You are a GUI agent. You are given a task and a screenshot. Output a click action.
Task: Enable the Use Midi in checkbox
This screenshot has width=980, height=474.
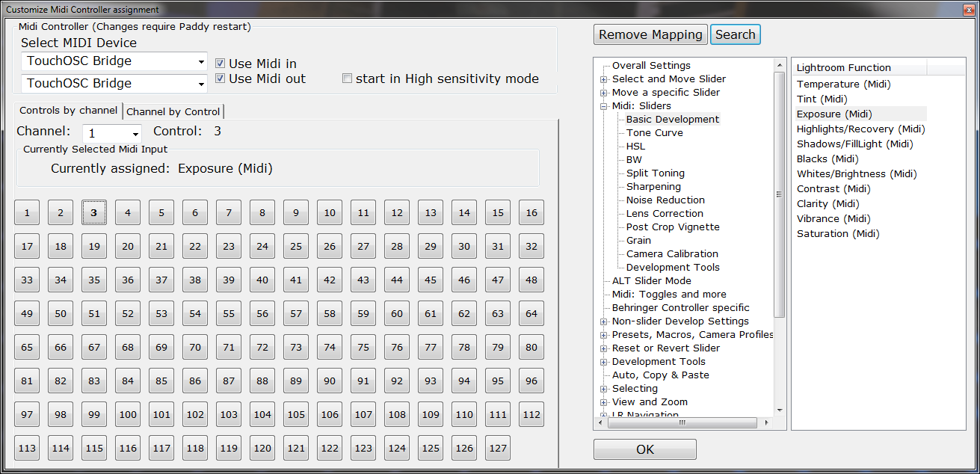pos(221,64)
